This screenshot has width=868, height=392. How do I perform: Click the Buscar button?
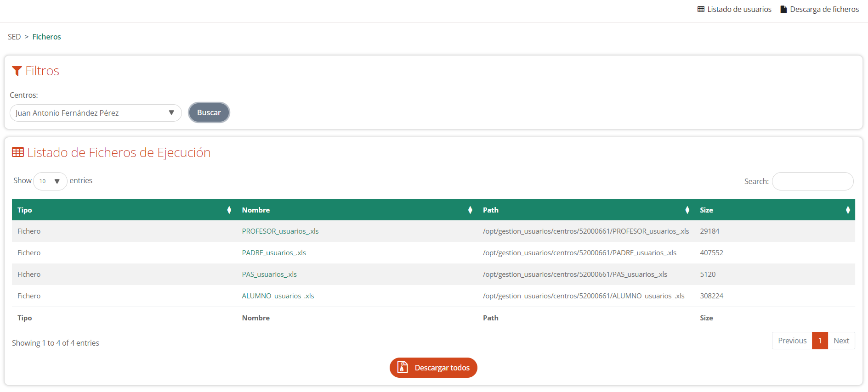[x=209, y=112]
